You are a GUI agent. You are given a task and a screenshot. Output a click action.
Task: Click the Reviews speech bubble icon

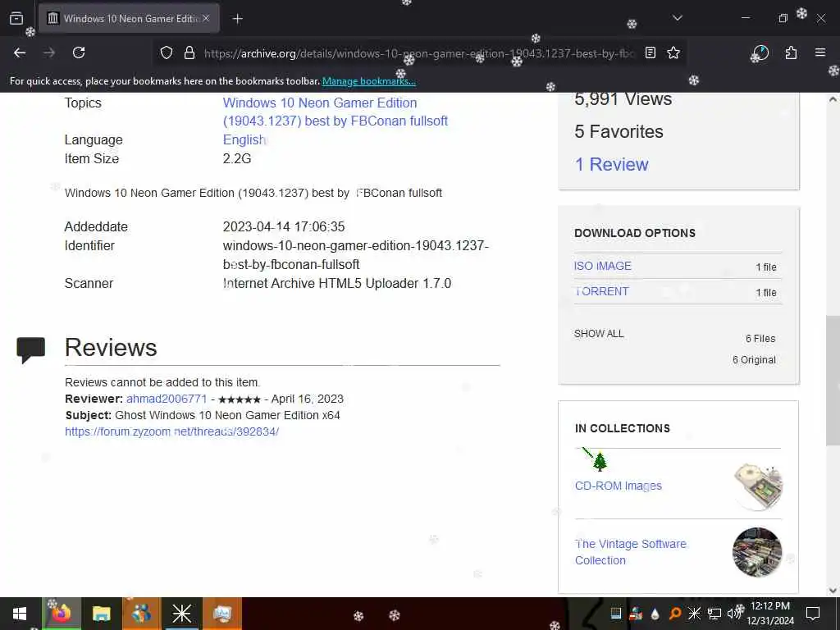point(30,350)
